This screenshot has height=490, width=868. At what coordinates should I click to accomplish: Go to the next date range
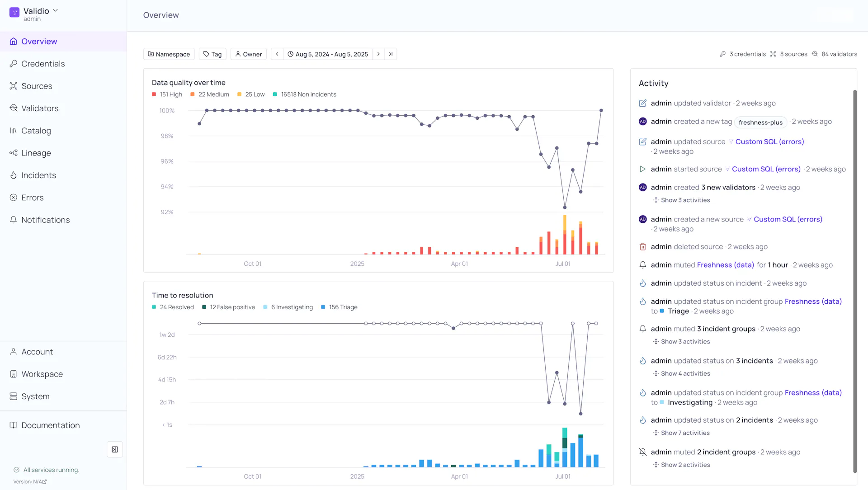tap(379, 54)
